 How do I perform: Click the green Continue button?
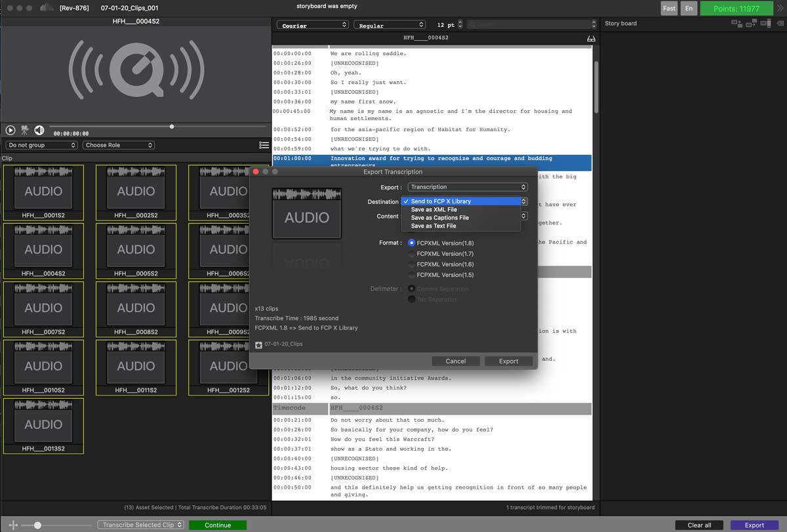point(218,525)
